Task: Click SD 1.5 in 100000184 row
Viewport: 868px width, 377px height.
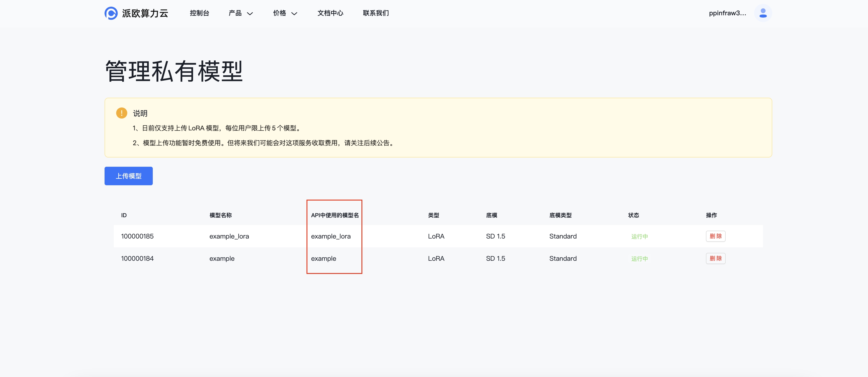Action: [495, 258]
